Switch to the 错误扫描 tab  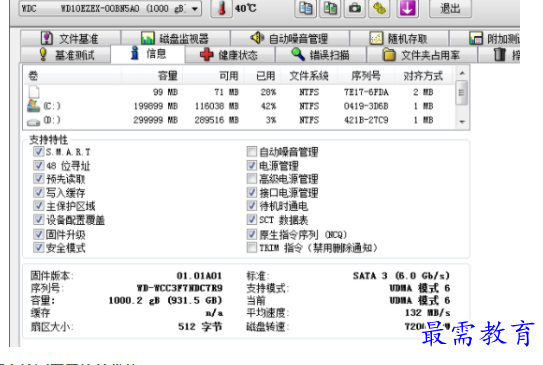click(x=321, y=55)
